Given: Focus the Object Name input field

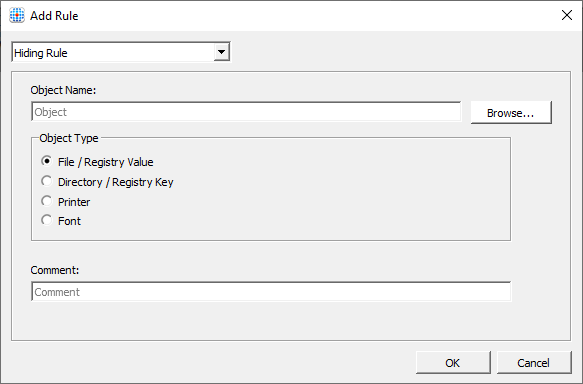Looking at the screenshot, I should pyautogui.click(x=246, y=112).
